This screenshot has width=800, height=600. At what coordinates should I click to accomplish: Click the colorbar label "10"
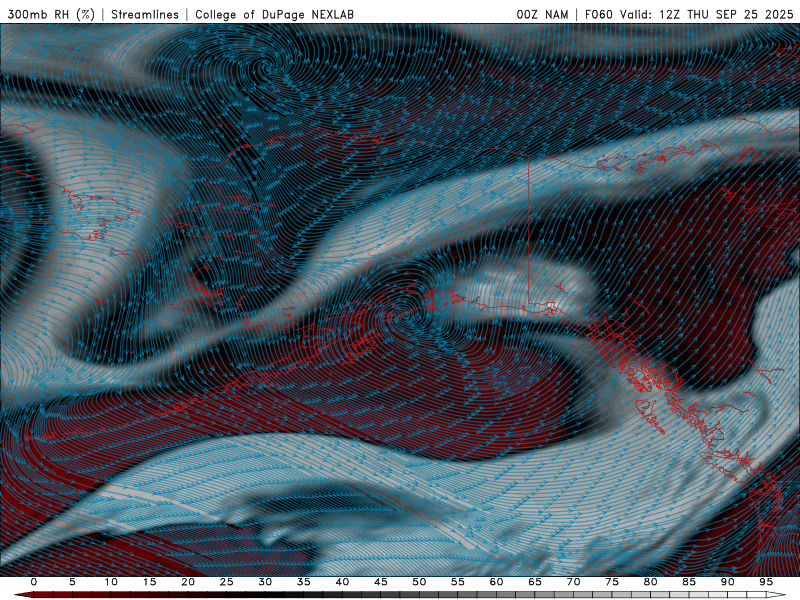[x=111, y=582]
